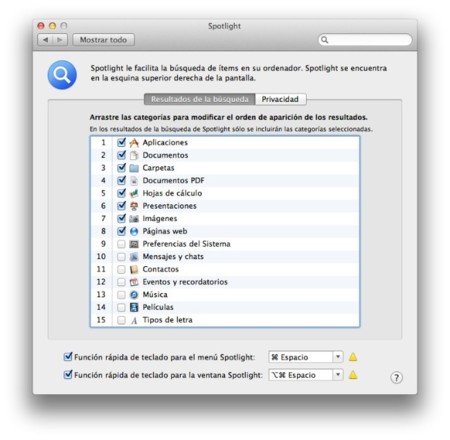
Task: Select the Resultados de la búsqueda tab
Action: [200, 99]
